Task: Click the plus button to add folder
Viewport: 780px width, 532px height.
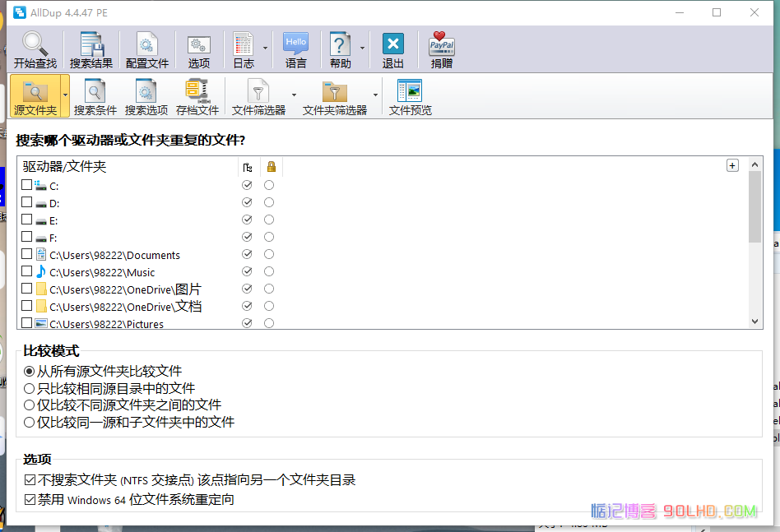Action: (x=732, y=165)
